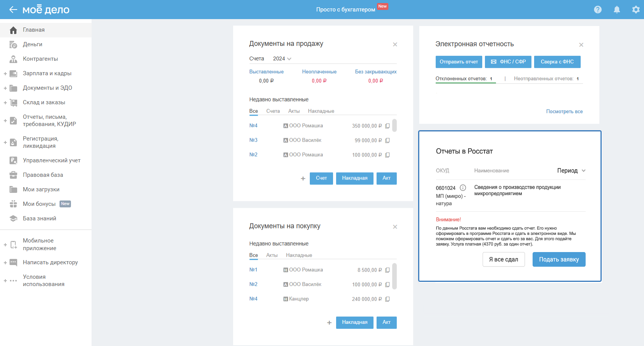
Task: Click the back arrow in the header
Action: click(13, 10)
